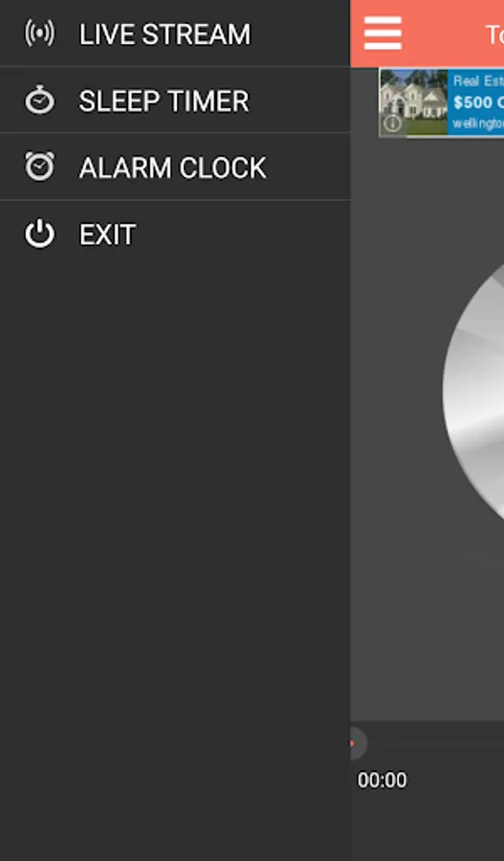The image size is (504, 861).
Task: Click the 00:00 elapsed time label
Action: (383, 781)
